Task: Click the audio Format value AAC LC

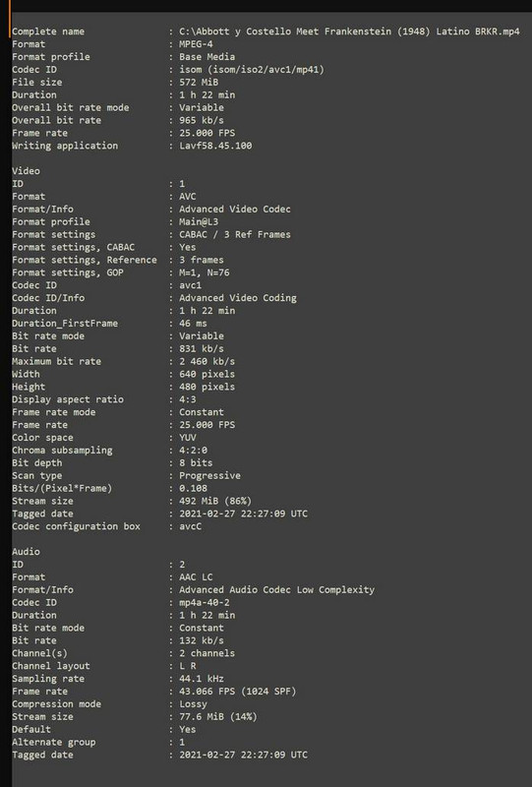Action: (x=196, y=577)
